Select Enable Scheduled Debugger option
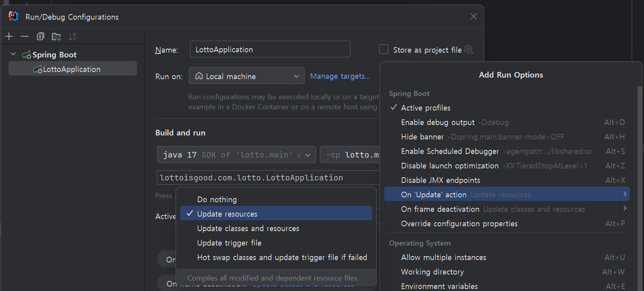Viewport: 644px width, 291px height. pos(507,151)
